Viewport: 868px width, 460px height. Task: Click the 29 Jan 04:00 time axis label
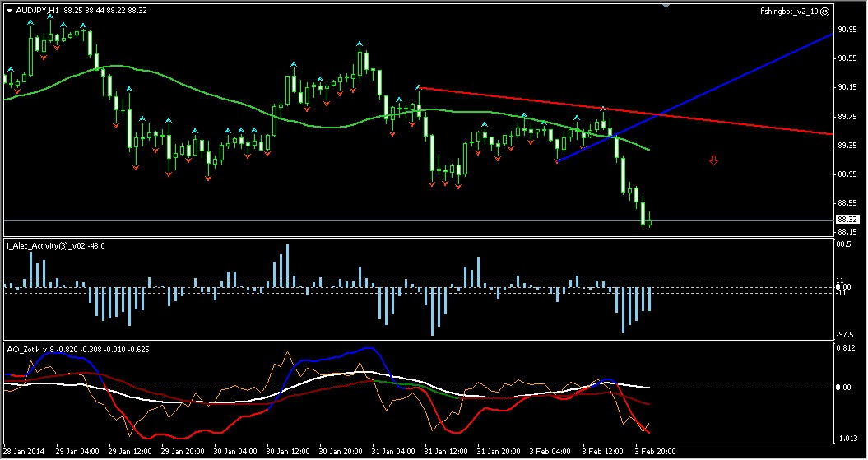pos(77,451)
